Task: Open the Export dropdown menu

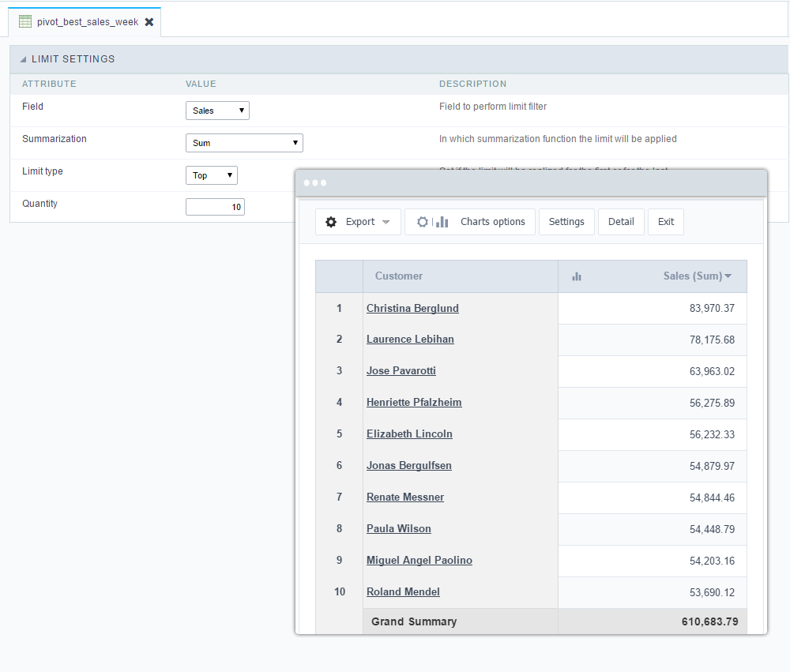Action: 358,222
